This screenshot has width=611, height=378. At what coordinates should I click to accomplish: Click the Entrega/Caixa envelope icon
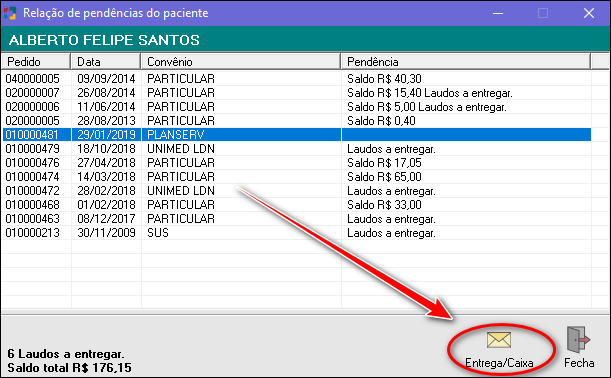(x=499, y=339)
